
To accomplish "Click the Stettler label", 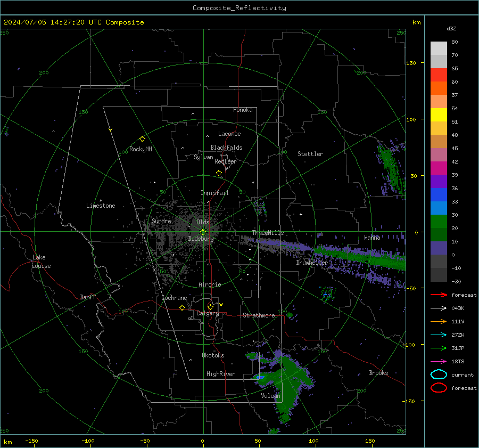I will [x=310, y=154].
